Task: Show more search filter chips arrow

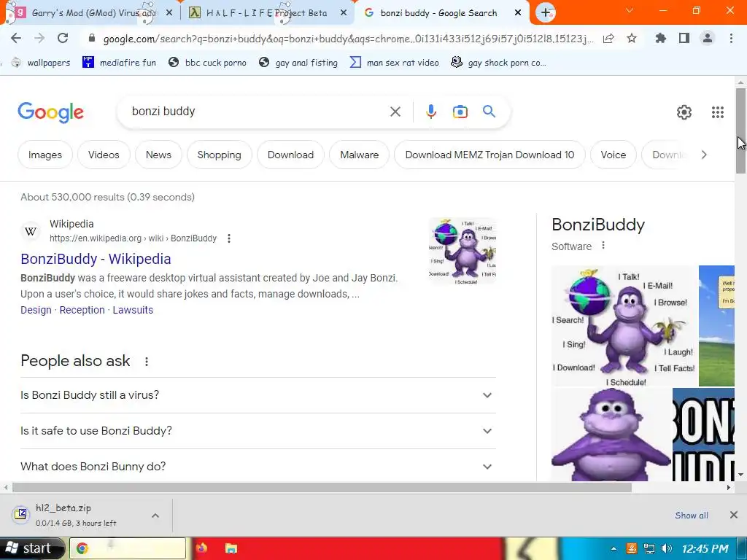Action: 704,155
